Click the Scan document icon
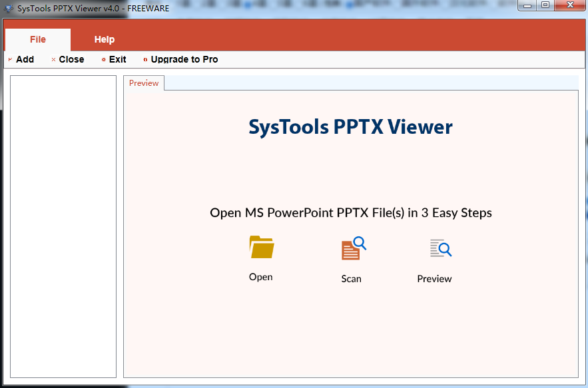 click(x=354, y=248)
